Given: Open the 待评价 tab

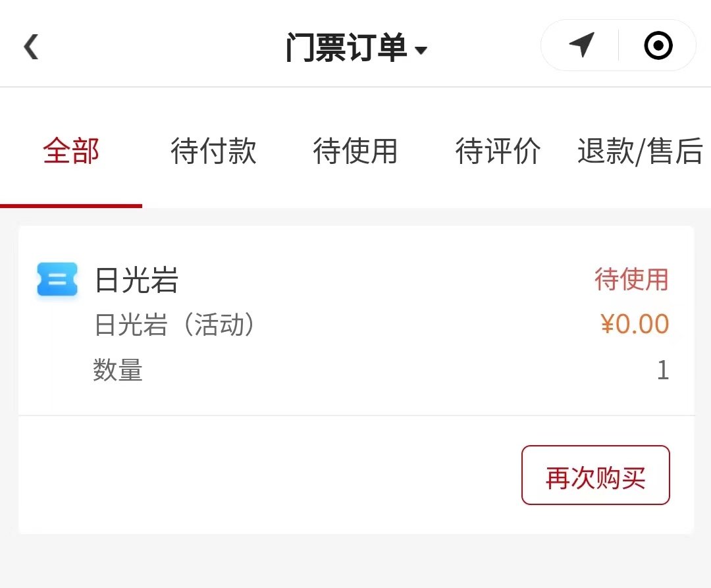Looking at the screenshot, I should coord(498,151).
